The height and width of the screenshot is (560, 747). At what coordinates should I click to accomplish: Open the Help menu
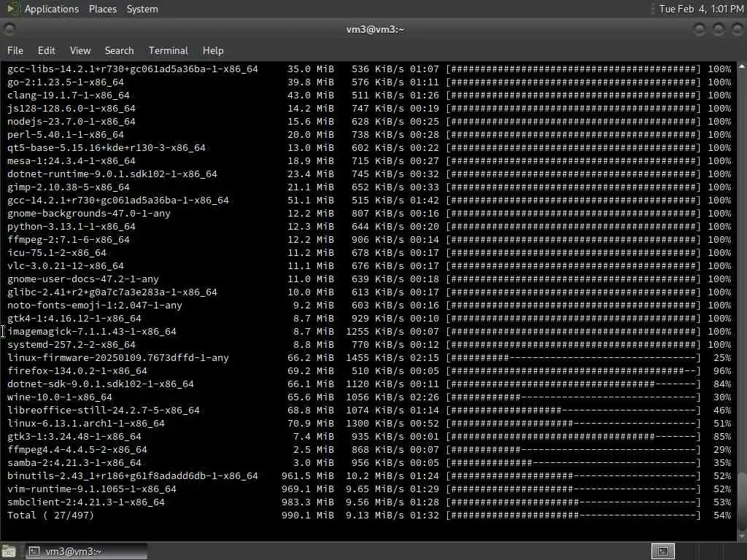coord(213,50)
